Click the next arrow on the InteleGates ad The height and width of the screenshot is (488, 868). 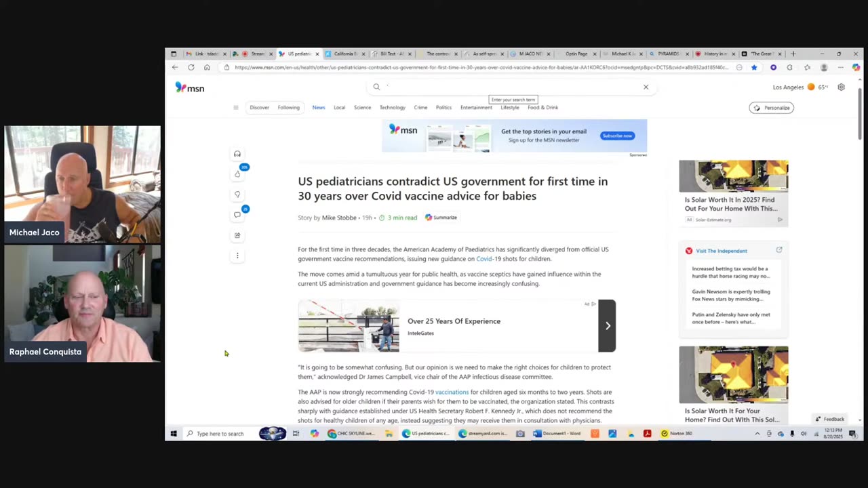(x=607, y=326)
